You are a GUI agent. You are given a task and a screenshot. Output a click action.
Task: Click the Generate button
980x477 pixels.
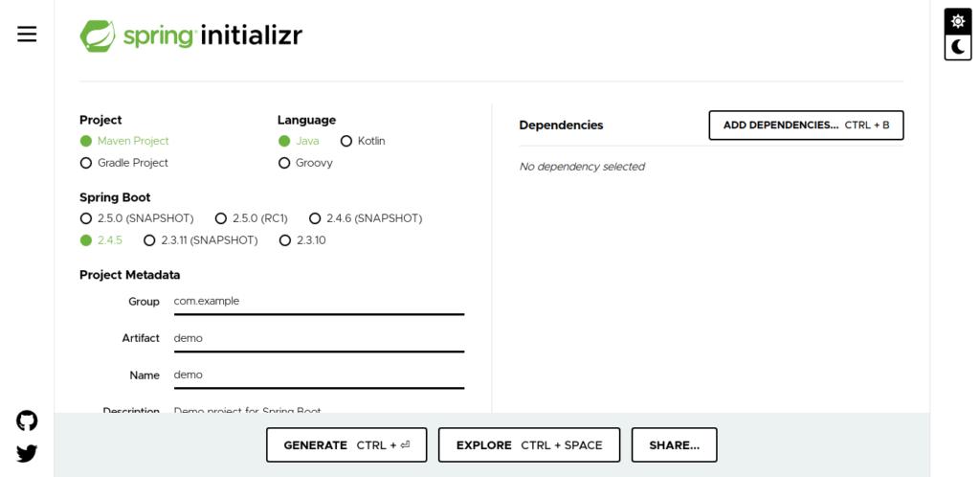click(346, 445)
